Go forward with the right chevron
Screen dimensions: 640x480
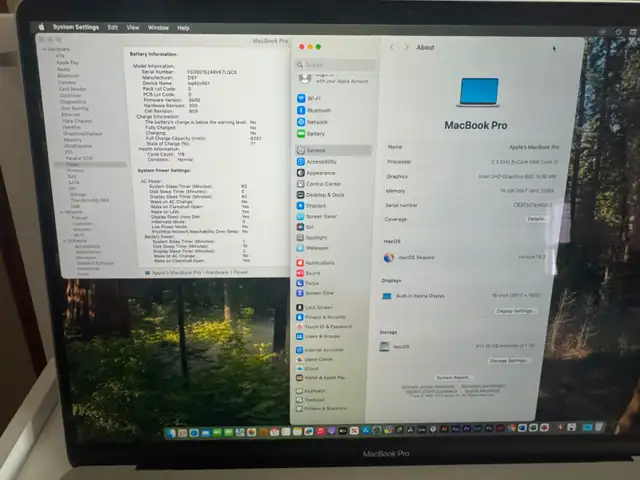[x=406, y=47]
